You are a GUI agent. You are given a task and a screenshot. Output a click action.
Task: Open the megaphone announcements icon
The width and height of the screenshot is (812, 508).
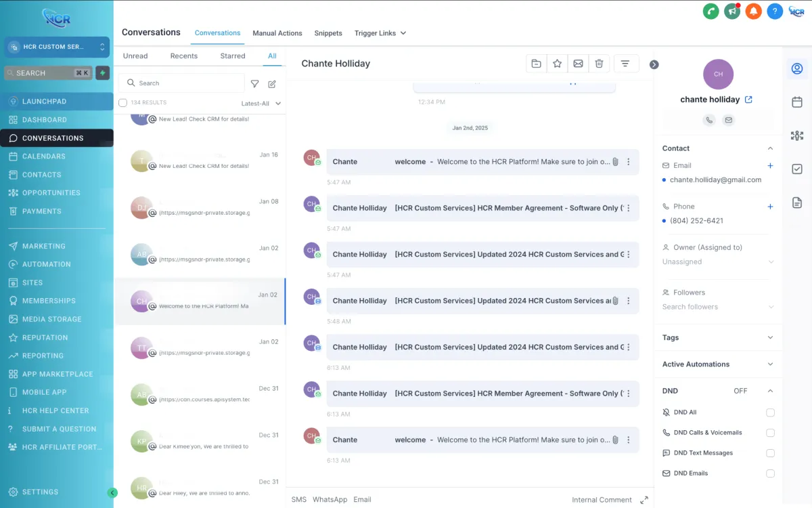coord(731,11)
